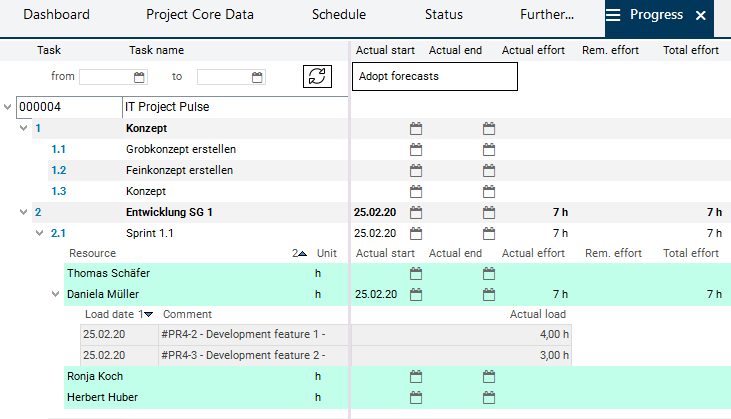Screen dimensions: 731x419
Task: Open Actual start calendar for Grobkonzept erstellen
Action: coord(416,149)
